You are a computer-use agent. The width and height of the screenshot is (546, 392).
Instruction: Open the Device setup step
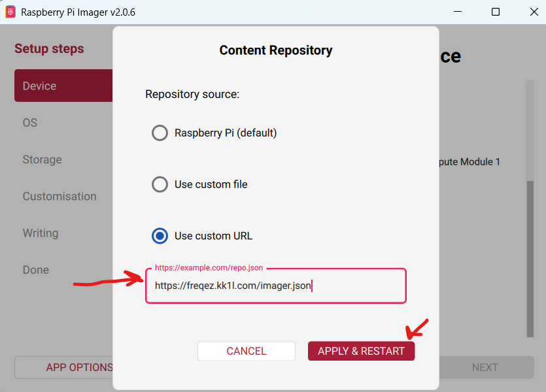point(63,86)
